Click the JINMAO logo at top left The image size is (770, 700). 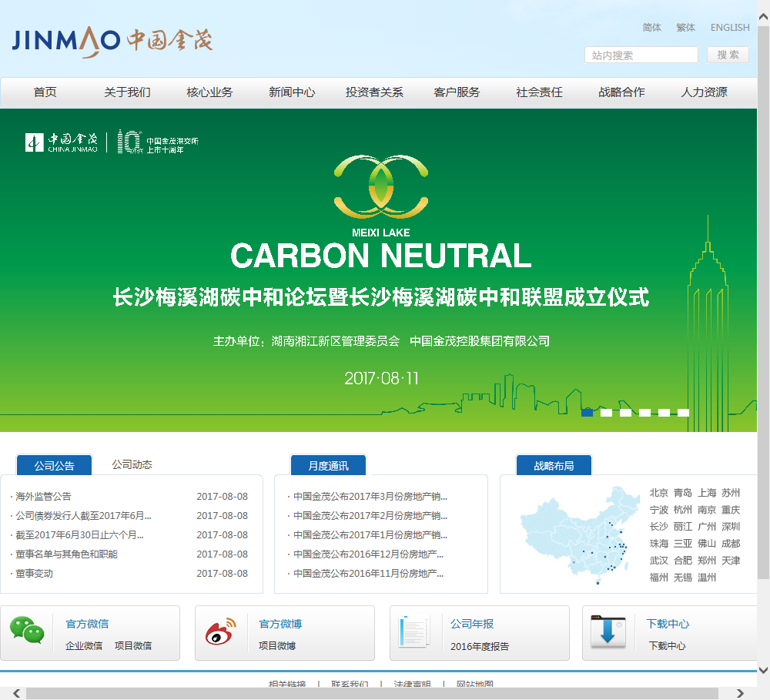coord(112,42)
